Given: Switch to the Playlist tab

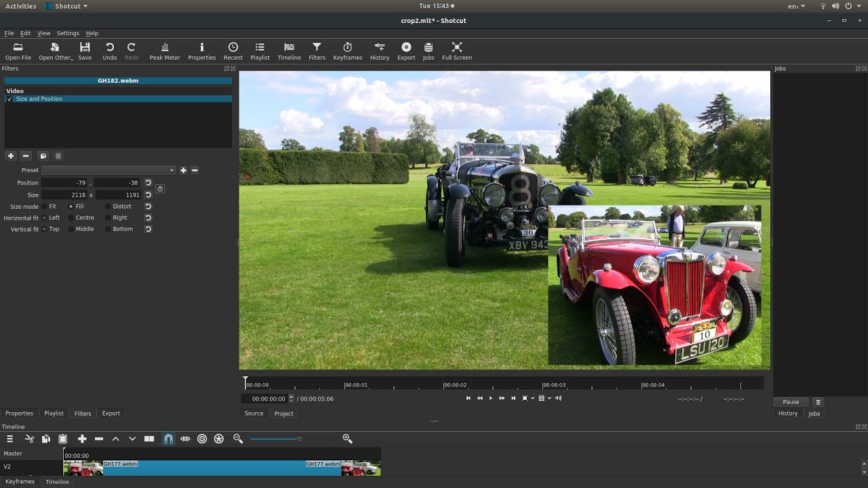Looking at the screenshot, I should 54,413.
